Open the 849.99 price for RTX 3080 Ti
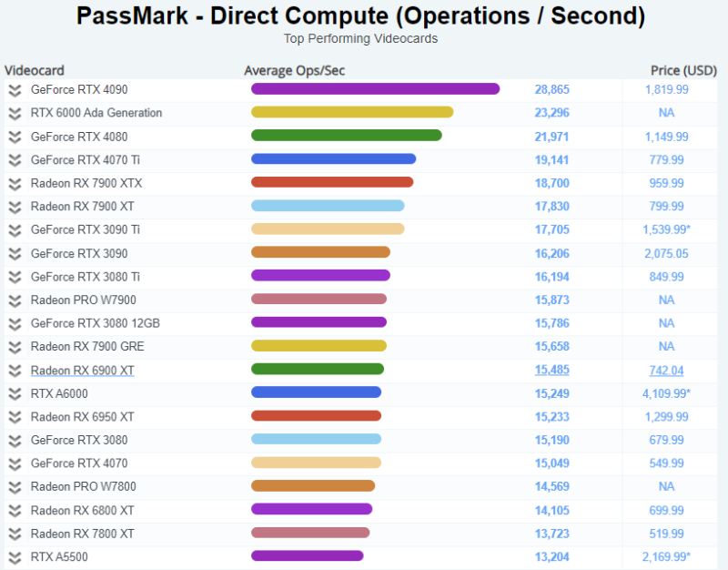The height and width of the screenshot is (570, 728). coord(667,277)
